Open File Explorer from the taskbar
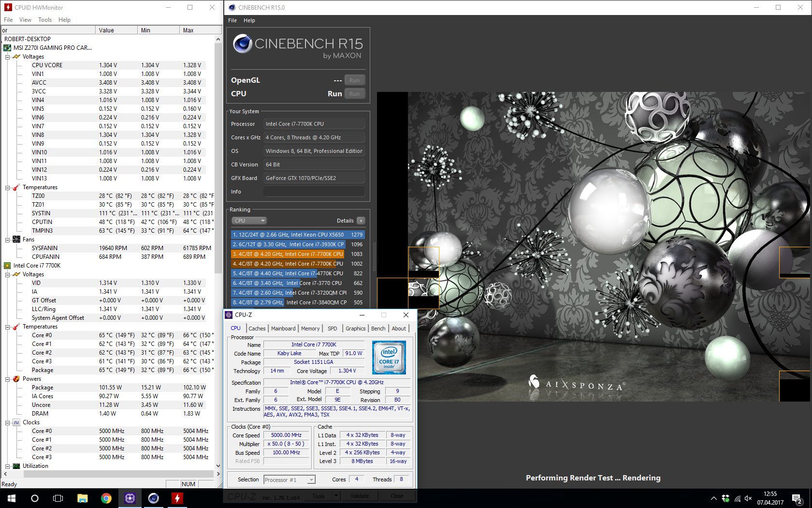812x508 pixels. 83,498
